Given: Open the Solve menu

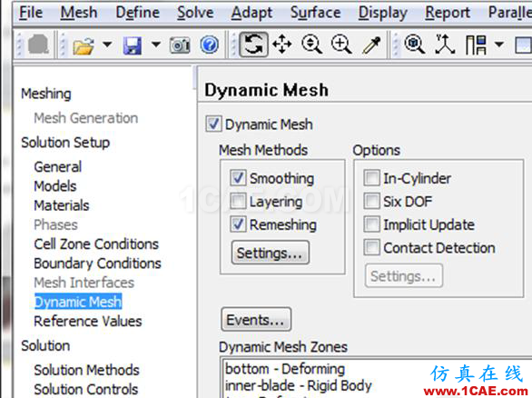Looking at the screenshot, I should click(195, 13).
